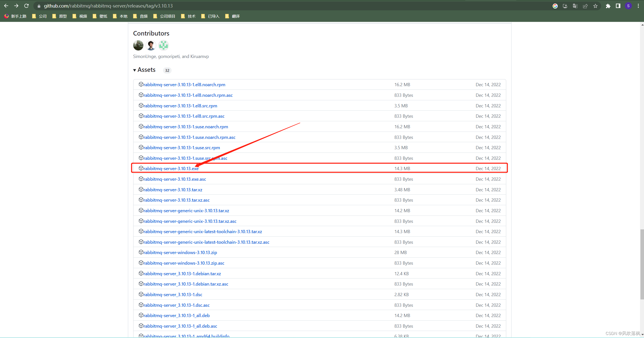Collapse the Assets section
Image resolution: width=644 pixels, height=338 pixels.
144,70
